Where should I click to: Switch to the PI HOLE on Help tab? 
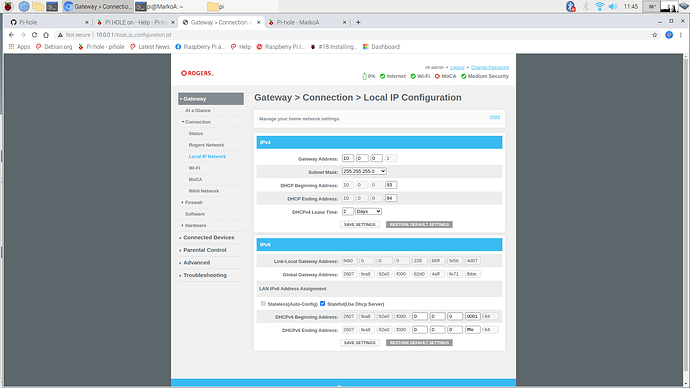coord(135,22)
